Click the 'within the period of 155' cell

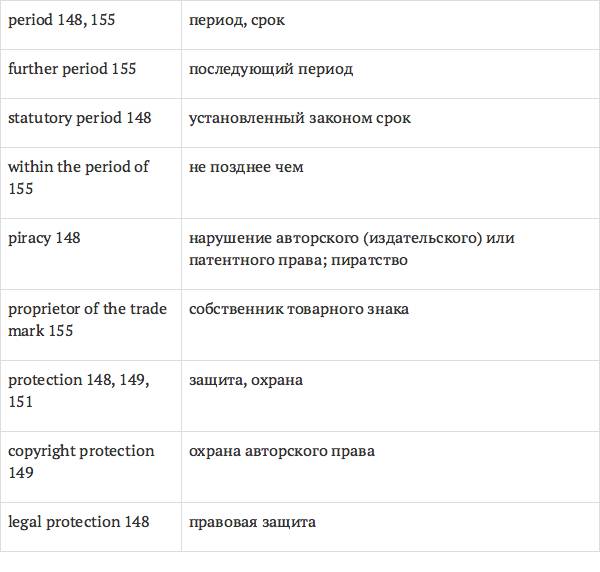click(78, 177)
